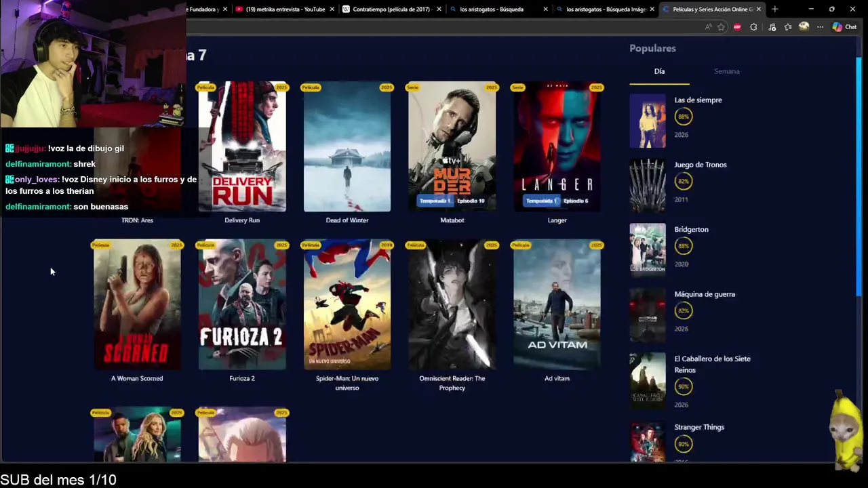The width and height of the screenshot is (868, 488).
Task: Open the browser profile avatar
Action: coord(804,27)
